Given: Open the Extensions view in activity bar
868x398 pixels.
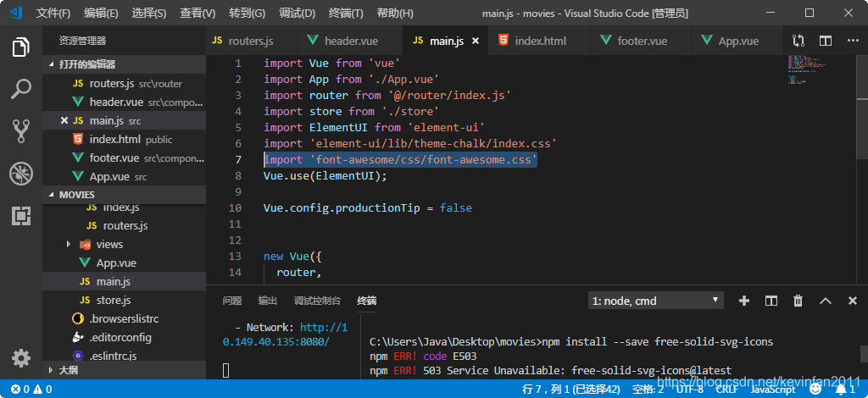Looking at the screenshot, I should pyautogui.click(x=21, y=216).
